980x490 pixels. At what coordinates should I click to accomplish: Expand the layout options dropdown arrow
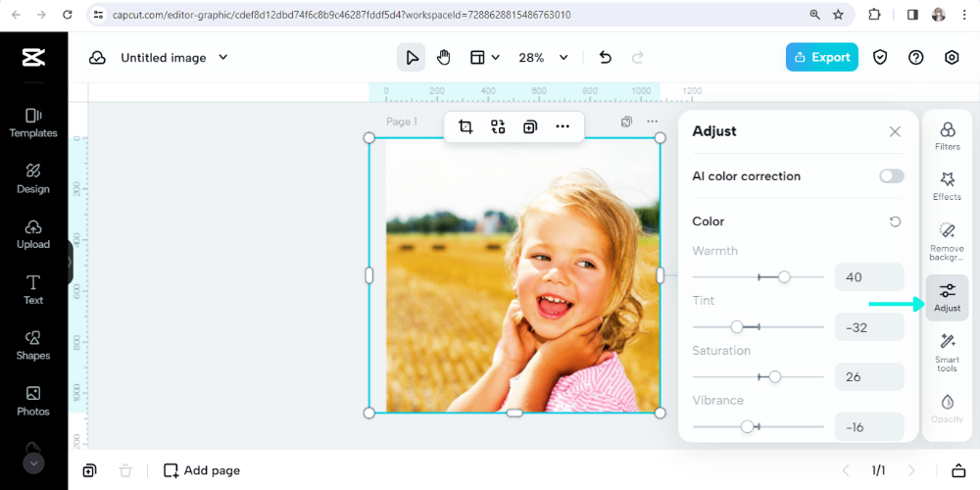(x=496, y=58)
